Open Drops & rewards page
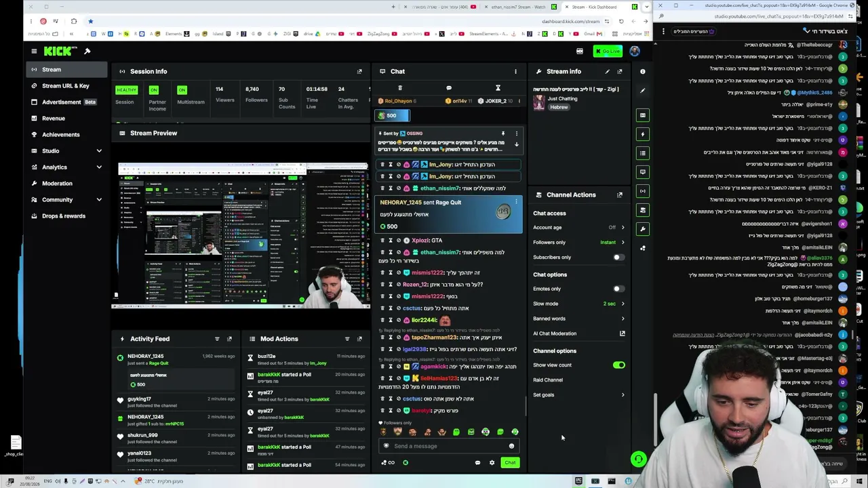Viewport: 868px width, 488px height. click(65, 216)
